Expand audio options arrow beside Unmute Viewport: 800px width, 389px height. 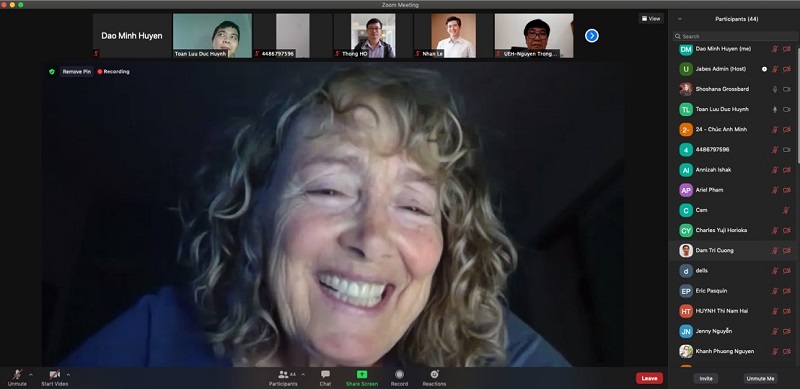[31, 375]
